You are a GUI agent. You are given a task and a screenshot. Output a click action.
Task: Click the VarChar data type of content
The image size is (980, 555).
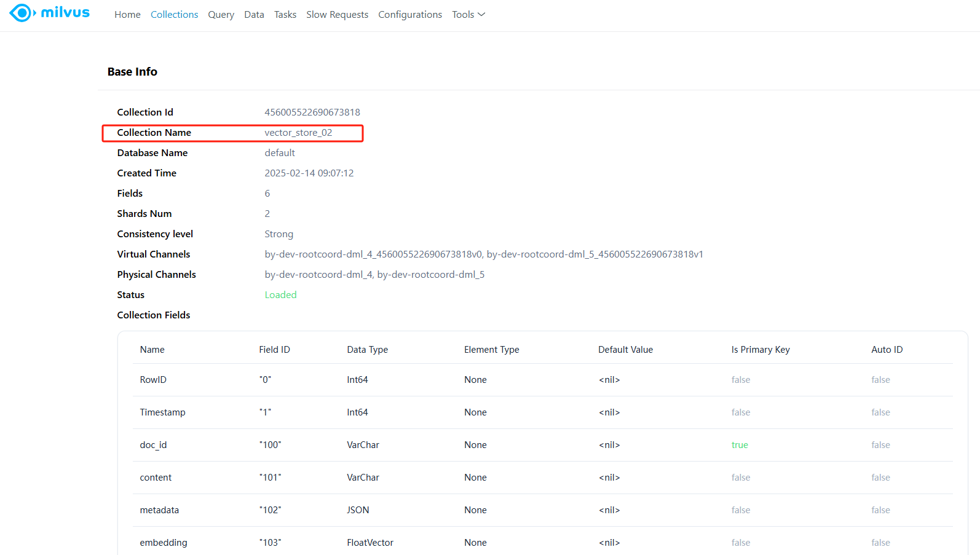tap(363, 478)
